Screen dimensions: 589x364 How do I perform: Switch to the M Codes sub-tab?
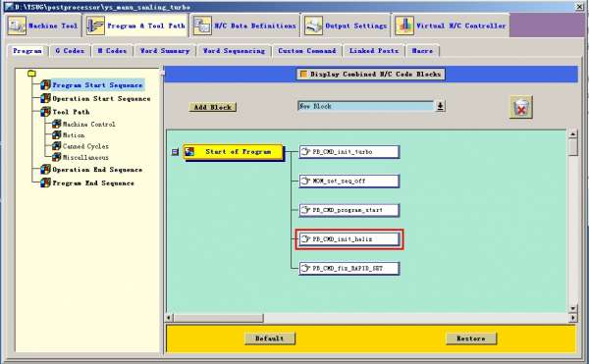tap(112, 51)
